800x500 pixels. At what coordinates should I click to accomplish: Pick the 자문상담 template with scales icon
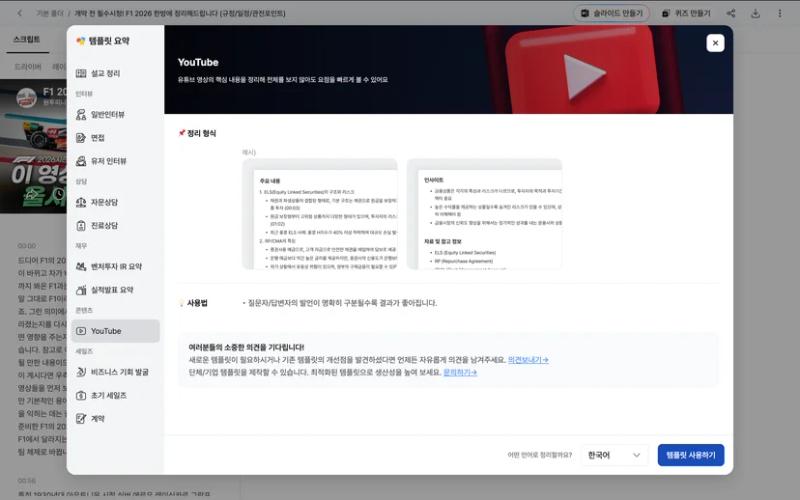point(115,203)
